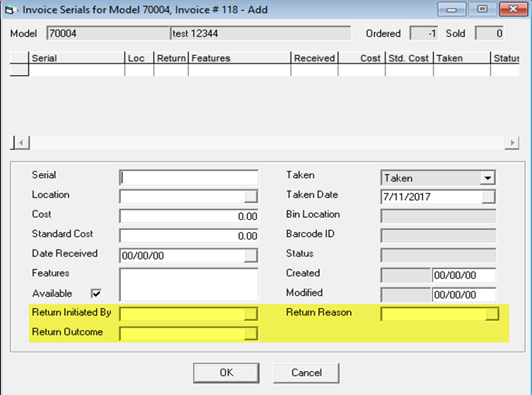Click the model description 'test 12344'

point(260,33)
